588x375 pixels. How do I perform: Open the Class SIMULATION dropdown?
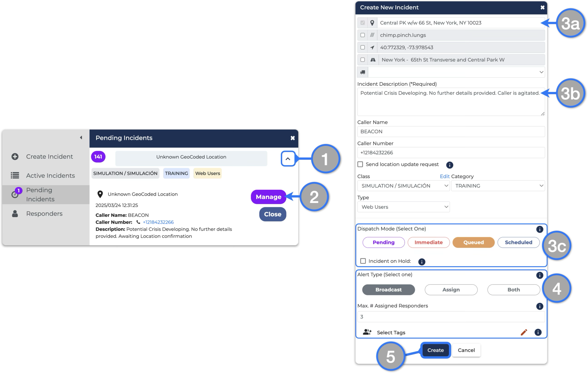point(403,186)
